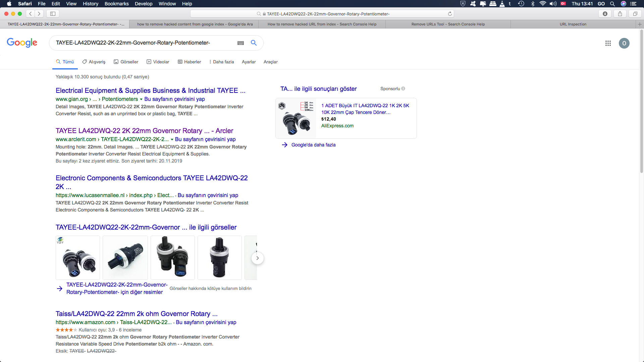Open the Google account avatar
Viewport: 644px width, 362px height.
(x=624, y=43)
